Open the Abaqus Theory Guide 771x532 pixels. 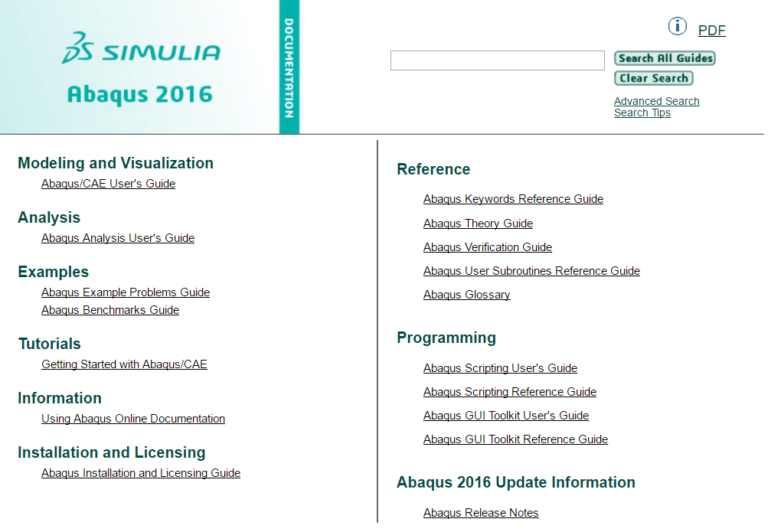coord(478,224)
